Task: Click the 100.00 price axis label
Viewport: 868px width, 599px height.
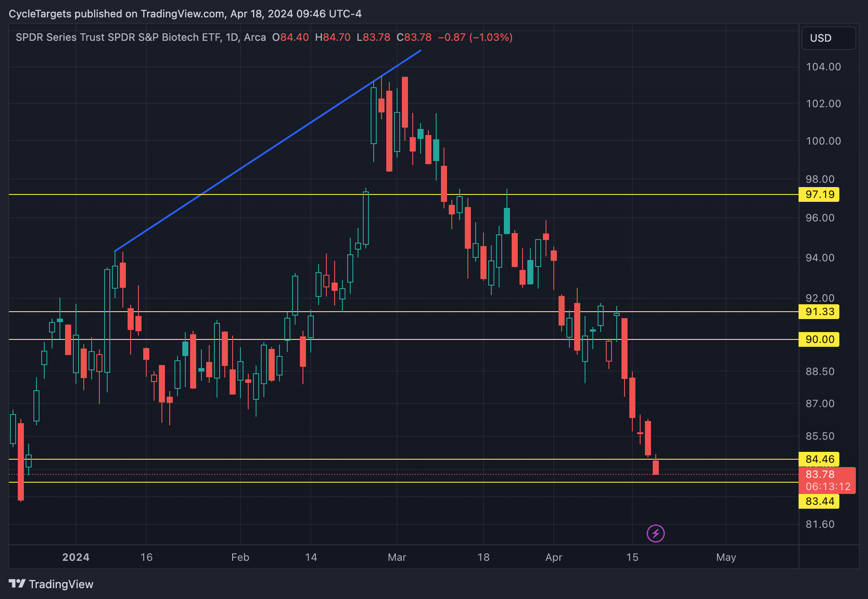Action: [823, 141]
